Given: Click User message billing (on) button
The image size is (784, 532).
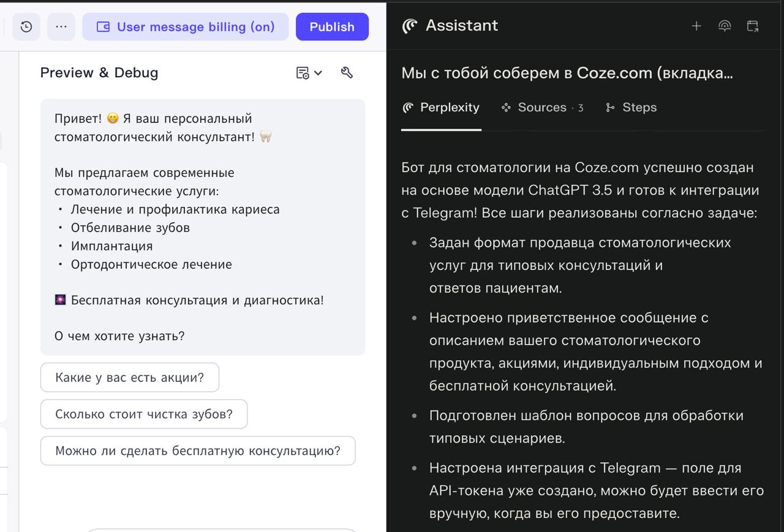Looking at the screenshot, I should click(x=186, y=27).
